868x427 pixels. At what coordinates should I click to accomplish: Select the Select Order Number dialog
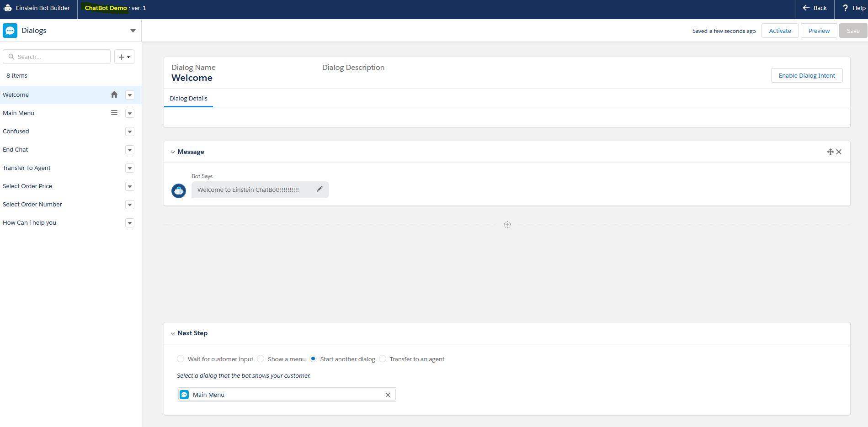(71, 204)
